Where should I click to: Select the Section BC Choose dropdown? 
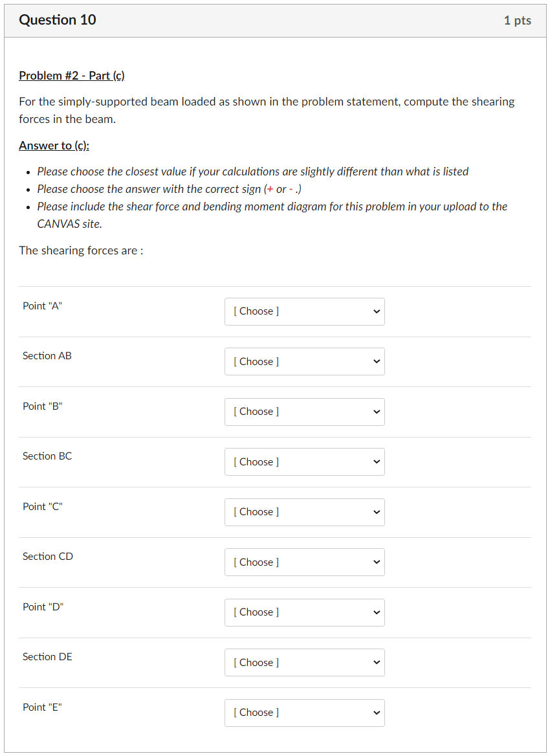click(x=304, y=462)
